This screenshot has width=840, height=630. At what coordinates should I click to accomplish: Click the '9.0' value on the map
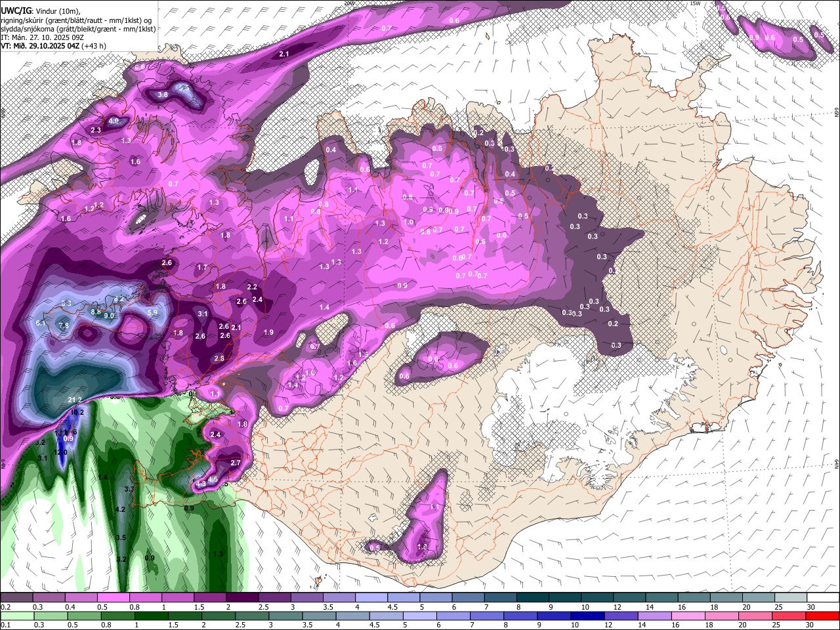click(x=109, y=316)
